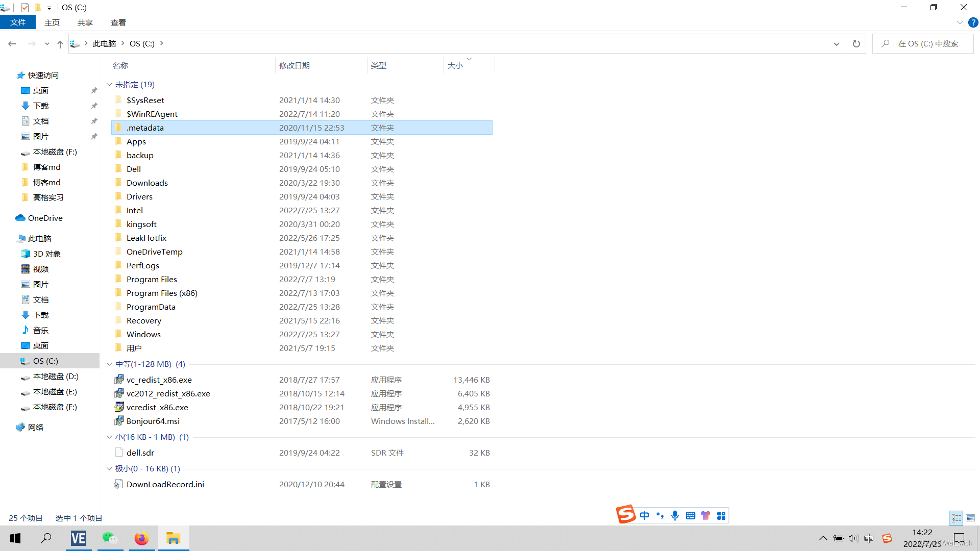Switch to details view in status bar
The width and height of the screenshot is (980, 551).
click(x=956, y=517)
